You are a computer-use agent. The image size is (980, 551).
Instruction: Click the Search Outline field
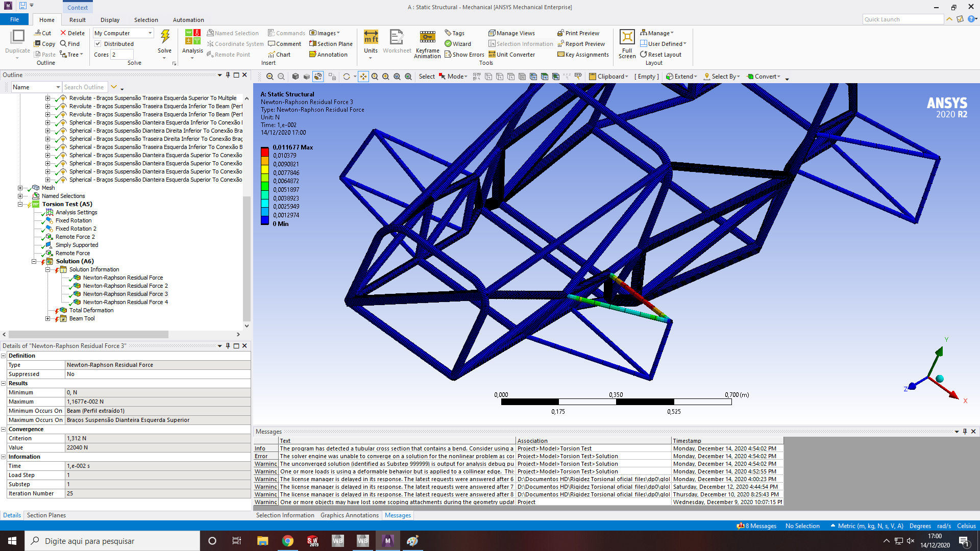point(85,87)
